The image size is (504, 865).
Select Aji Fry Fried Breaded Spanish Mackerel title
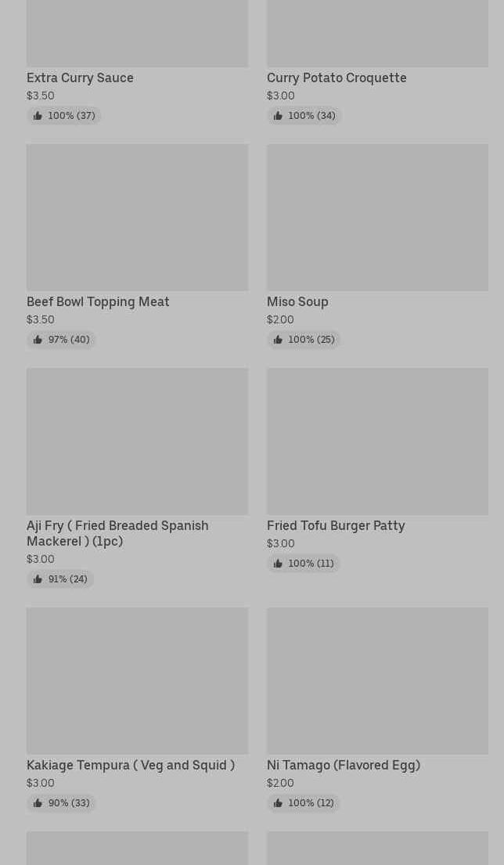coord(117,533)
